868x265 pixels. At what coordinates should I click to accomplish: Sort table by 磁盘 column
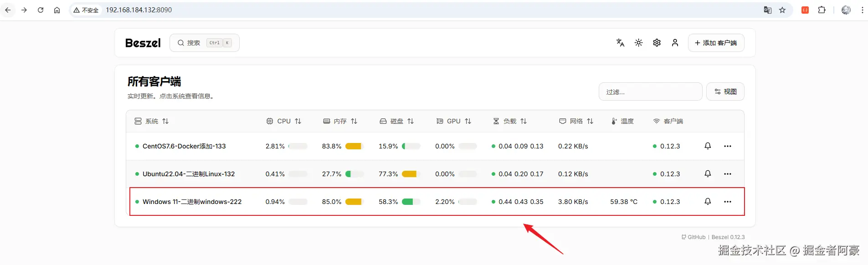click(x=397, y=121)
